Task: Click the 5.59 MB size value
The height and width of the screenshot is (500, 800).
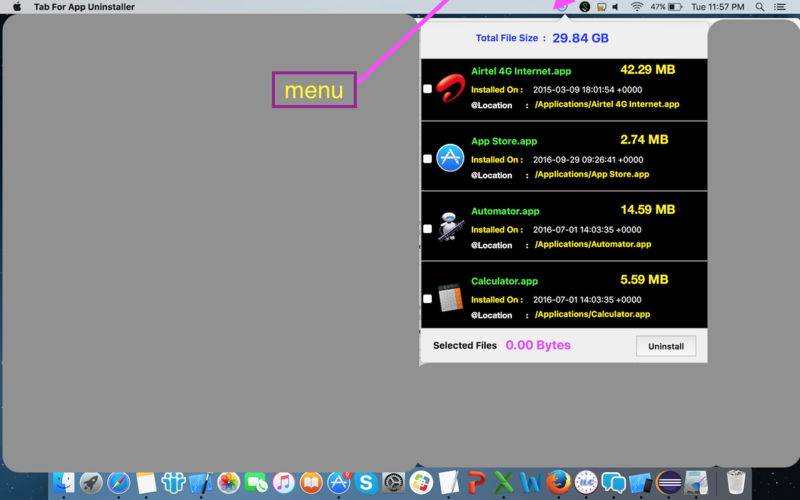Action: (x=644, y=279)
